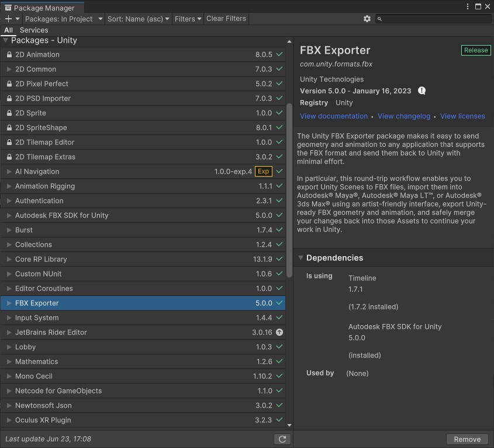Image resolution: width=494 pixels, height=448 pixels.
Task: Select the All tab
Action: point(8,30)
